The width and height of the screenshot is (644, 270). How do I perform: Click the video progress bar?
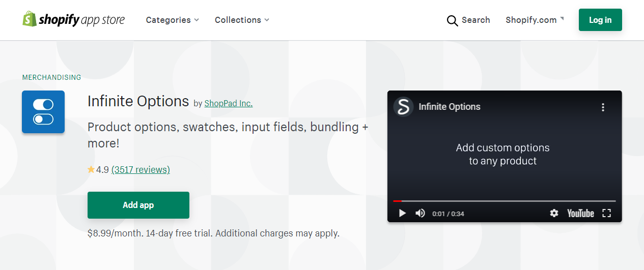click(x=505, y=201)
